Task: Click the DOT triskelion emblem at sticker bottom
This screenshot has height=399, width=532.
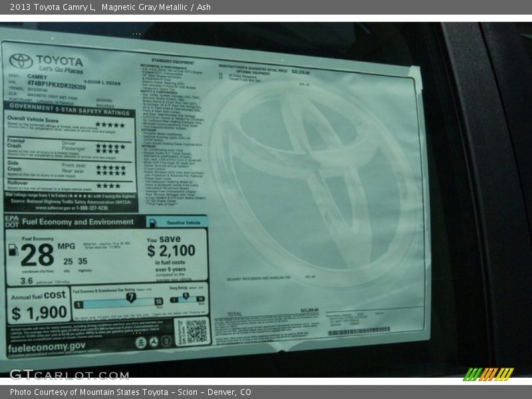Action: (x=155, y=341)
